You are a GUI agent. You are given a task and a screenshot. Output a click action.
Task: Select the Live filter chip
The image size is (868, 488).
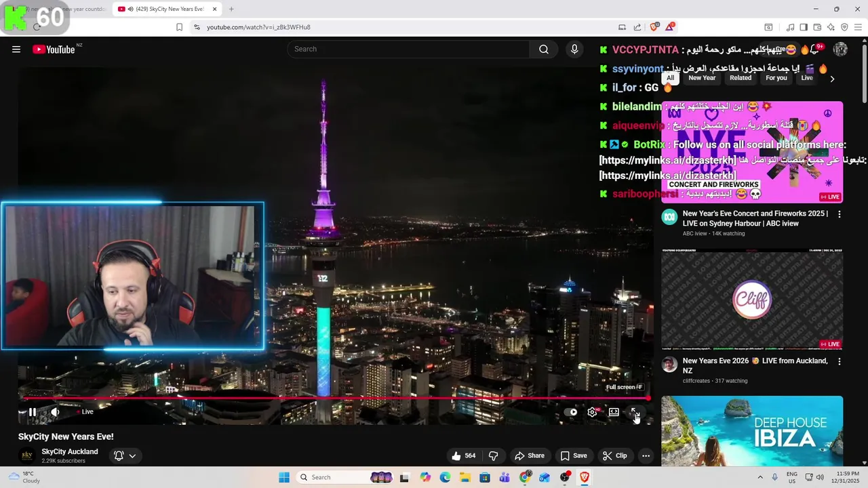[807, 78]
